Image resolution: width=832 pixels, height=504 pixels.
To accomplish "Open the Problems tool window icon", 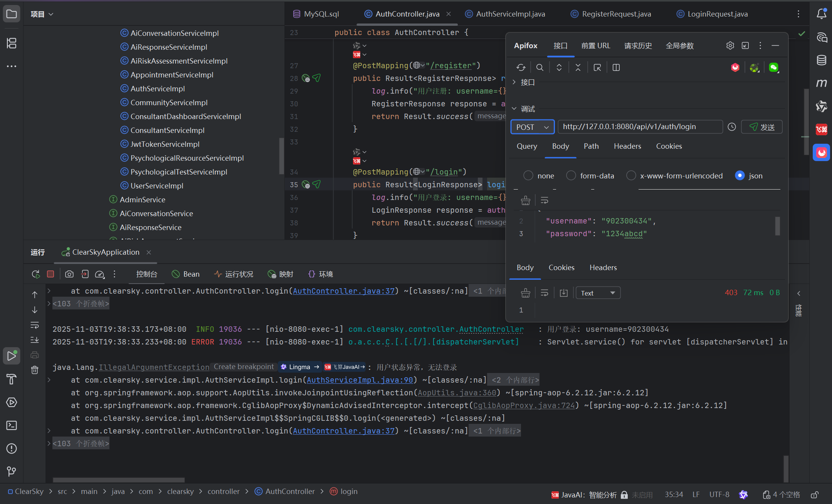I will point(12,449).
